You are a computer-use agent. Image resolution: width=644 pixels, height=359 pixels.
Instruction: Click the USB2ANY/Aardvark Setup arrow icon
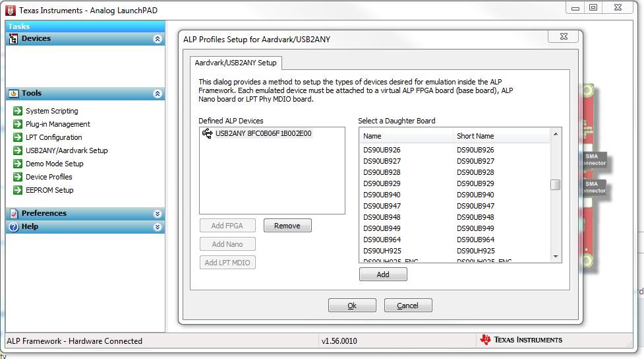click(x=18, y=150)
